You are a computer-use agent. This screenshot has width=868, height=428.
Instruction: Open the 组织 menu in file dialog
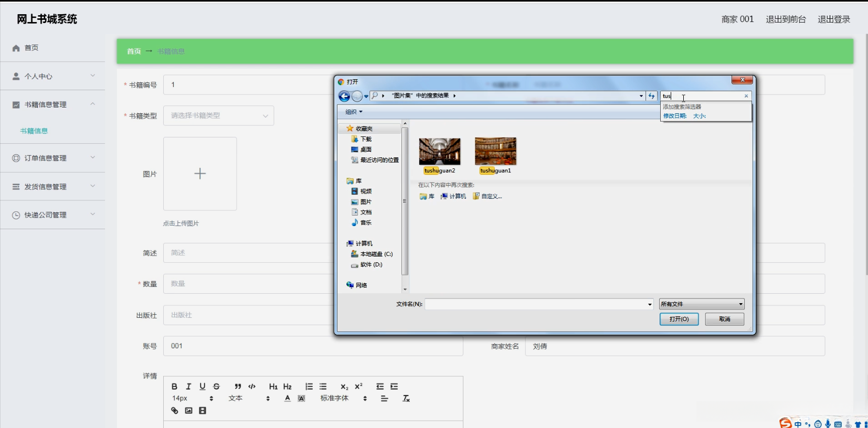(354, 112)
